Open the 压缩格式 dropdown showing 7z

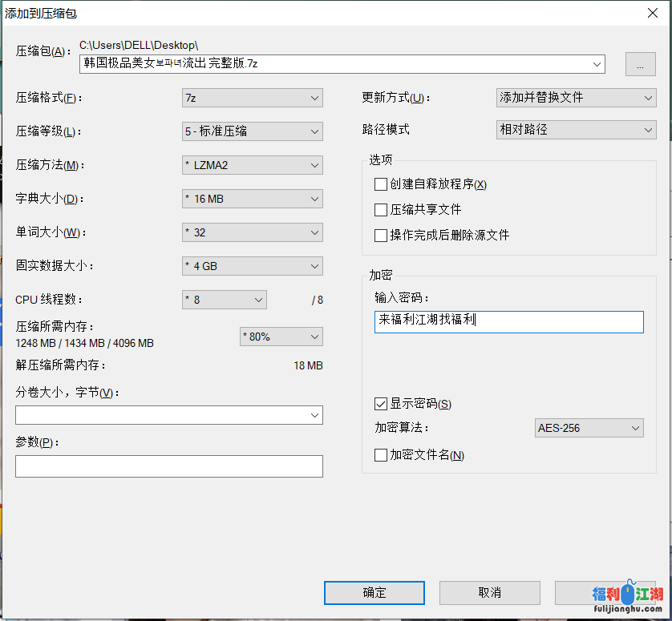coord(252,98)
